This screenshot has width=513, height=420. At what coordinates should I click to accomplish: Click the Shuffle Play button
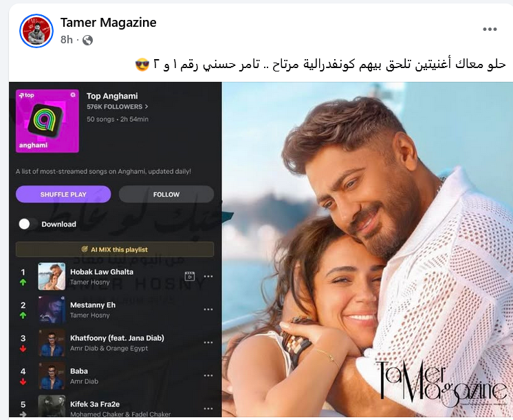pyautogui.click(x=63, y=195)
